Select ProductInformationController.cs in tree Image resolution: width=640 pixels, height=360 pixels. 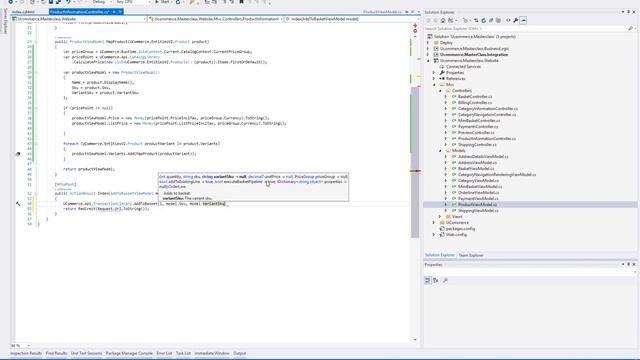point(487,138)
